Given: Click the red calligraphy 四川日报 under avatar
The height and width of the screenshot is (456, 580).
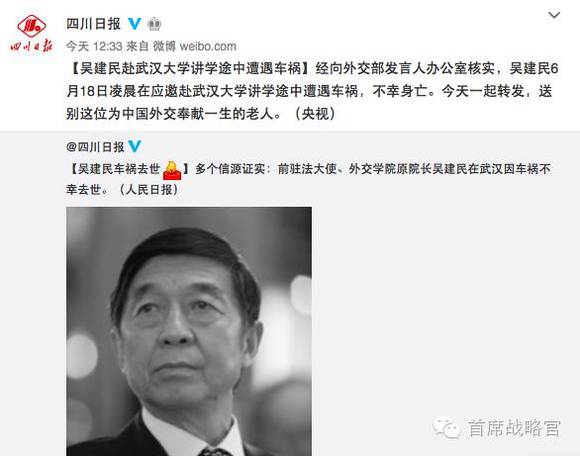Looking at the screenshot, I should point(31,46).
